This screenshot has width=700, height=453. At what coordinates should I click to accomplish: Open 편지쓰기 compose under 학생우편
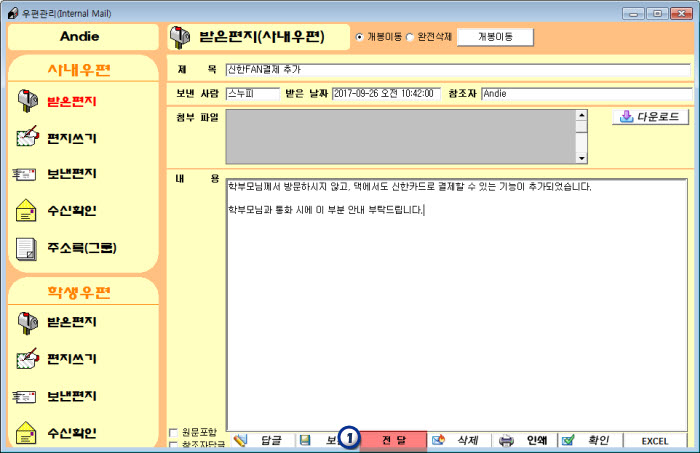tap(70, 358)
